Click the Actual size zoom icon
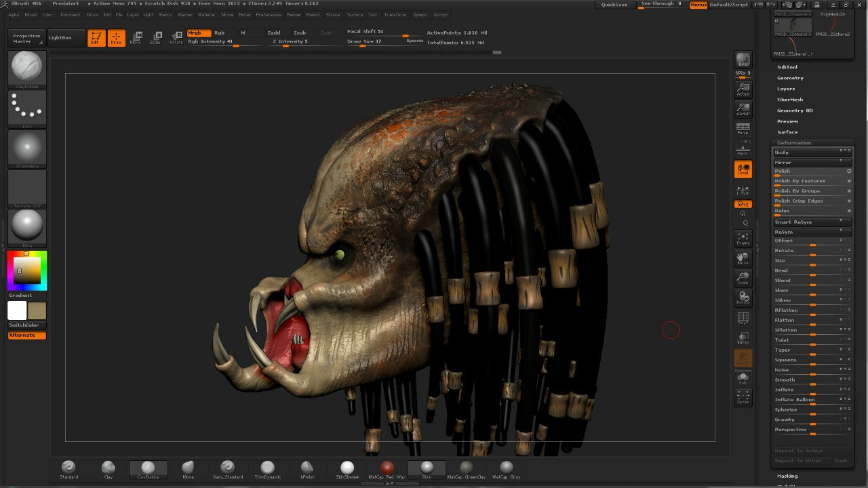868x488 pixels. point(743,89)
